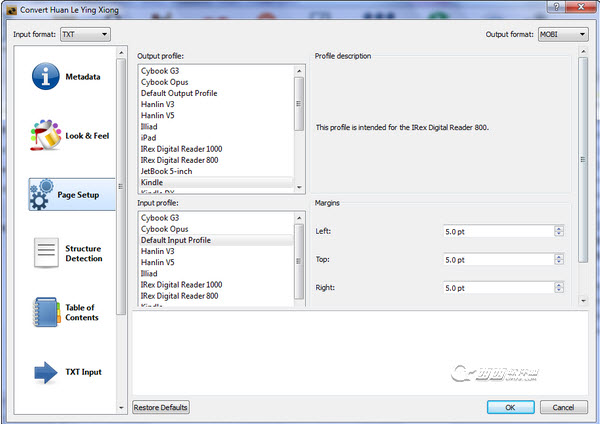Open the Look & Feel paint bucket icon
This screenshot has height=424, width=600.
[x=46, y=135]
